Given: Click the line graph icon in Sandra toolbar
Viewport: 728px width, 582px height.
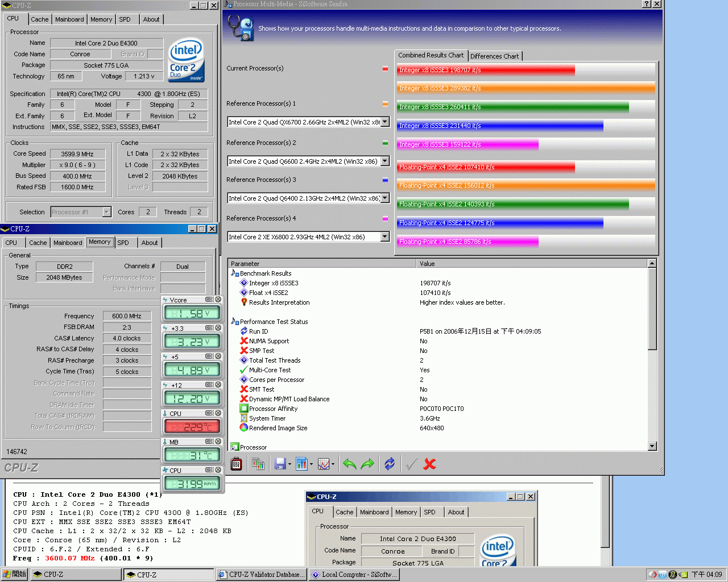Looking at the screenshot, I should click(324, 464).
